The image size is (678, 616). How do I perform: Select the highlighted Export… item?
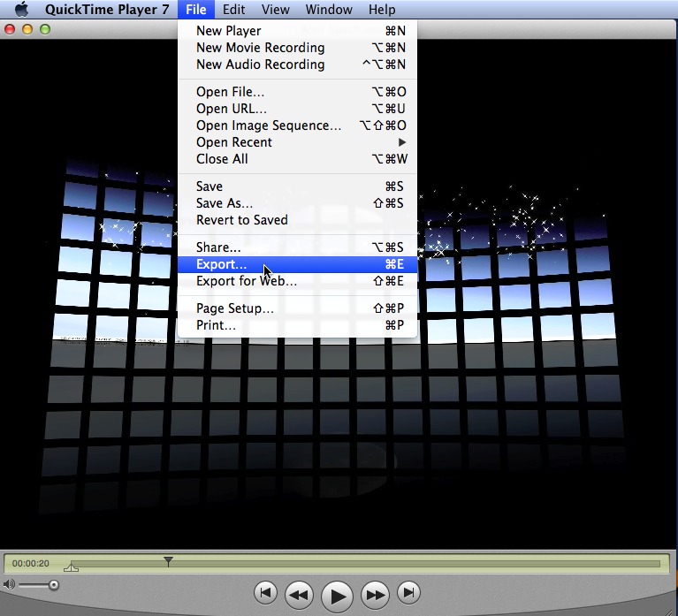[298, 264]
